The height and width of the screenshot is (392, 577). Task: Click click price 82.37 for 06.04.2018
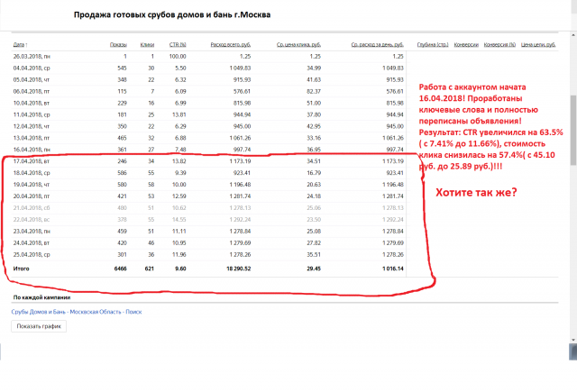[x=314, y=91]
